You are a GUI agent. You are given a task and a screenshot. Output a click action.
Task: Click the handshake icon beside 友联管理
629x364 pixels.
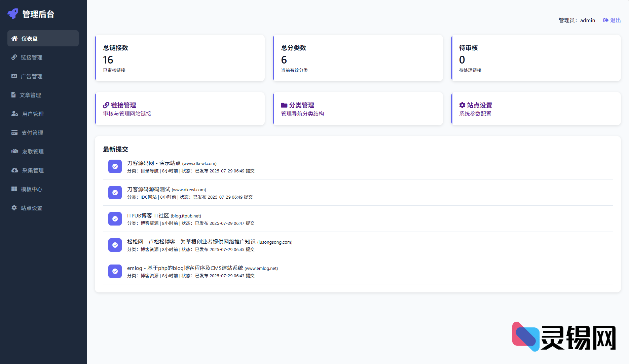15,151
